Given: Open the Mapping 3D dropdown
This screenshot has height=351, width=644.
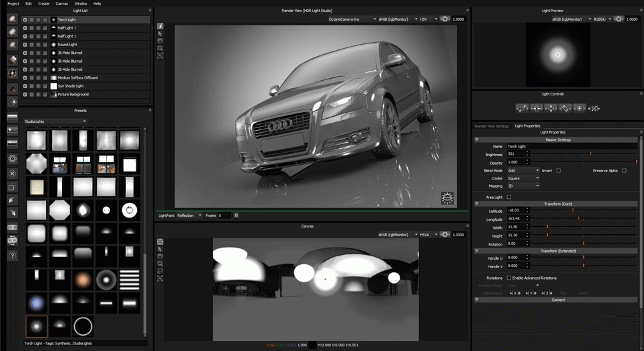Looking at the screenshot, I should pos(523,186).
